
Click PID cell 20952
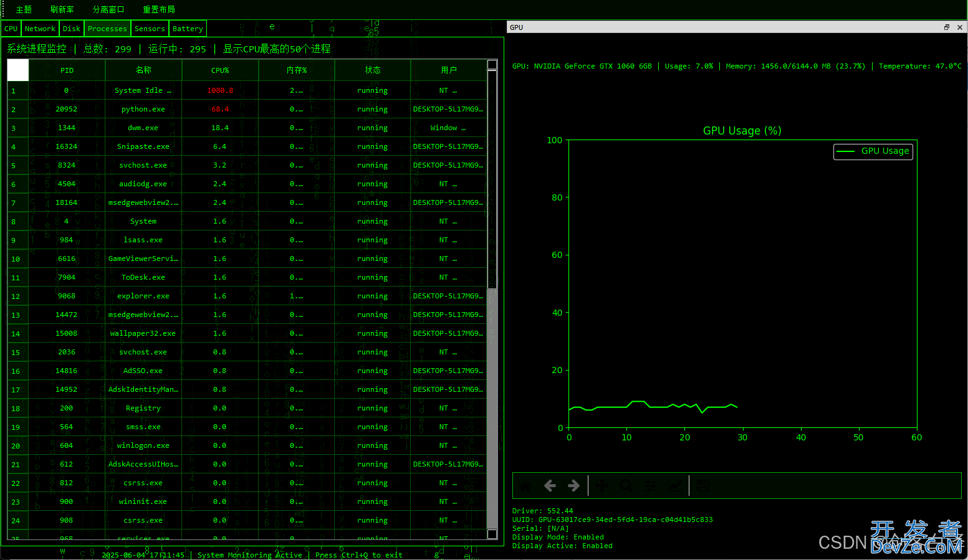67,109
